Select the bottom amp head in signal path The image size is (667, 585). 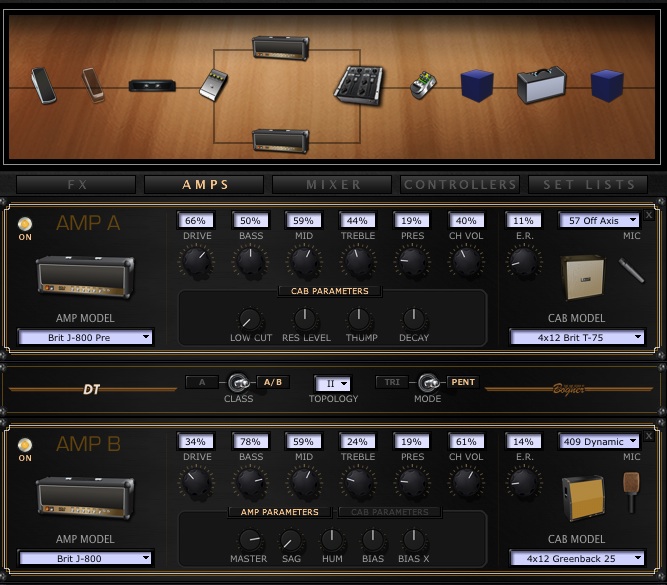tap(280, 138)
